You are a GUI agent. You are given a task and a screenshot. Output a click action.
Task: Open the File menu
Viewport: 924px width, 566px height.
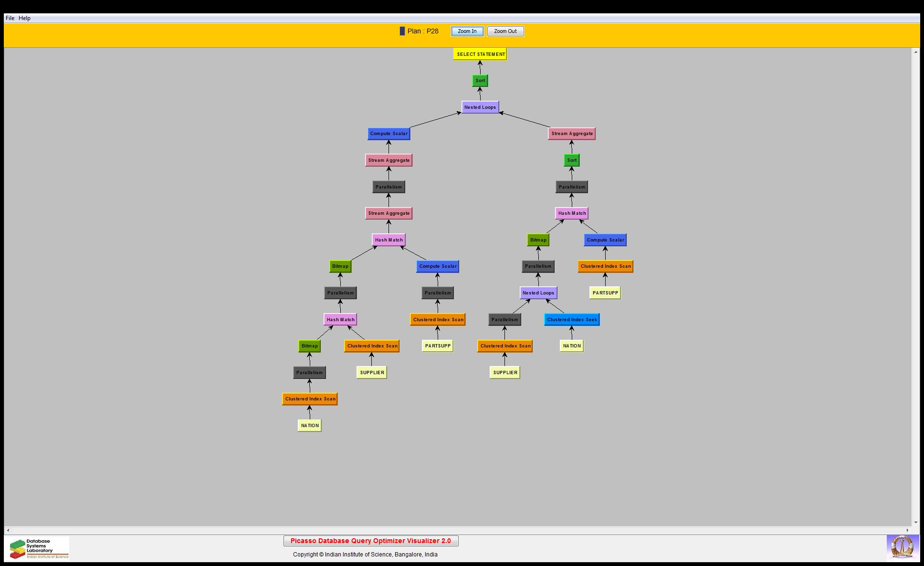10,18
